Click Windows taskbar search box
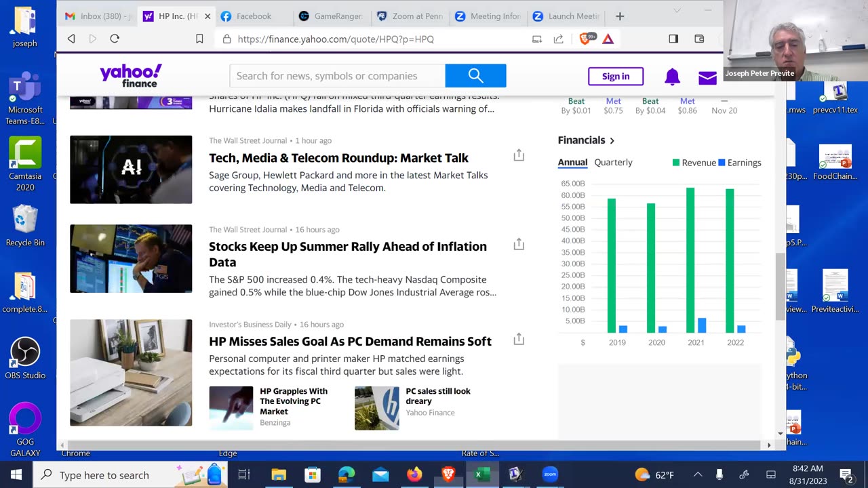Screen dimensions: 868x488 (129, 474)
